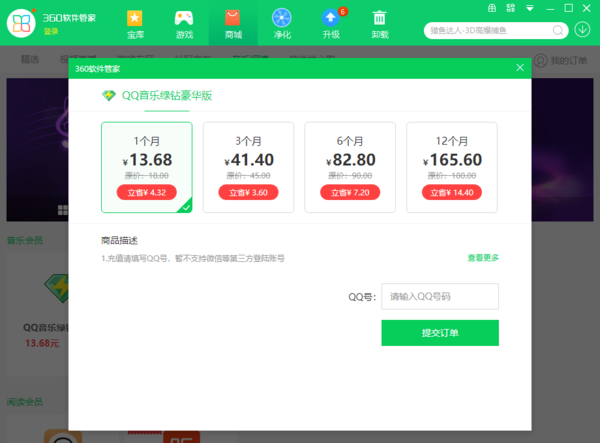
Task: Click the 13.68元 price in background
Action: tap(42, 343)
